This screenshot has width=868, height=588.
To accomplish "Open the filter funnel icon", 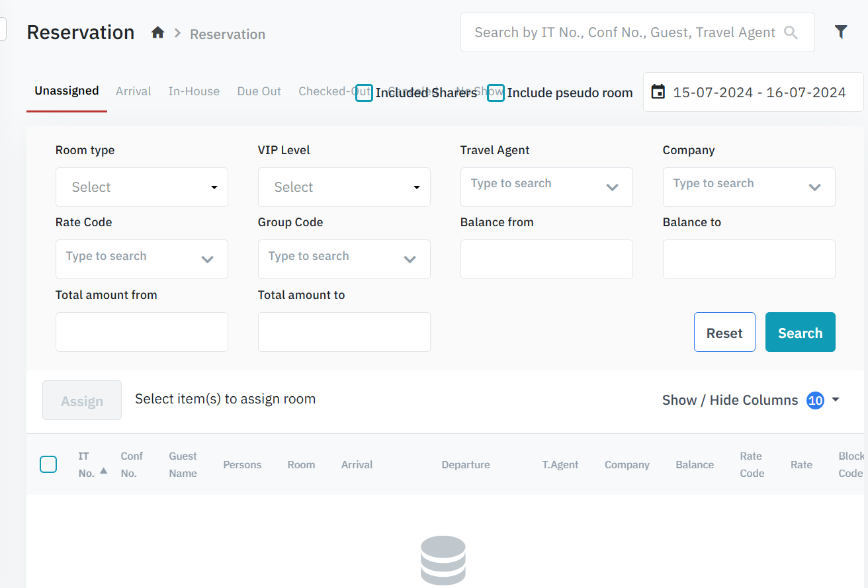I will tap(840, 32).
